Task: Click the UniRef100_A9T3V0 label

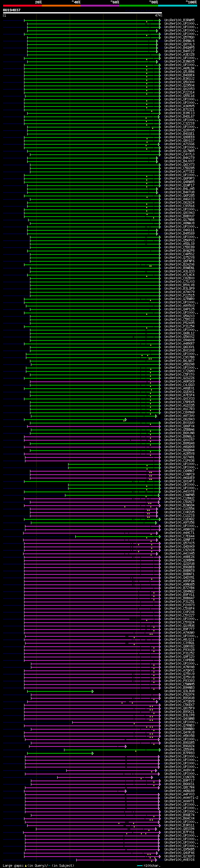Action: 179,416
